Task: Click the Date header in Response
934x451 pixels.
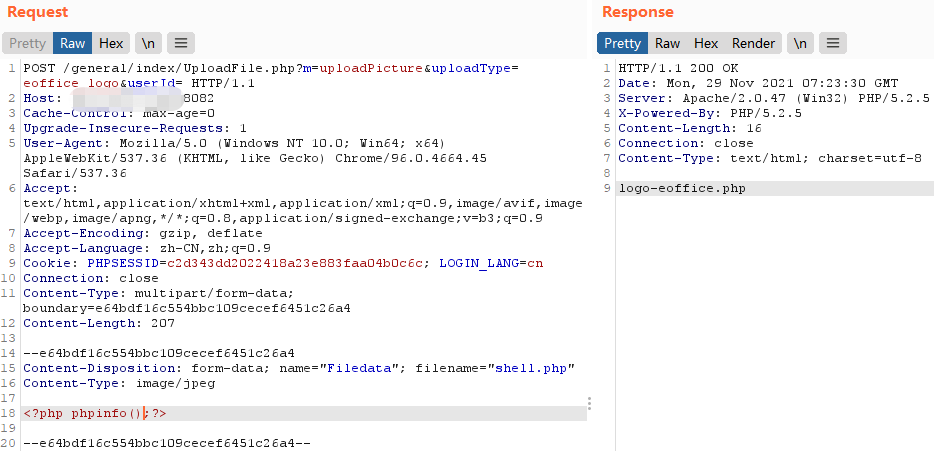Action: click(x=758, y=83)
